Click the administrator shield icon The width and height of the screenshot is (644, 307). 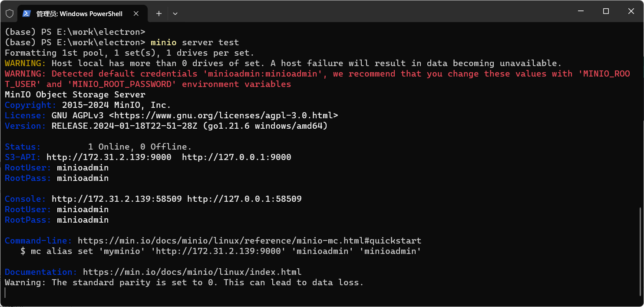10,13
